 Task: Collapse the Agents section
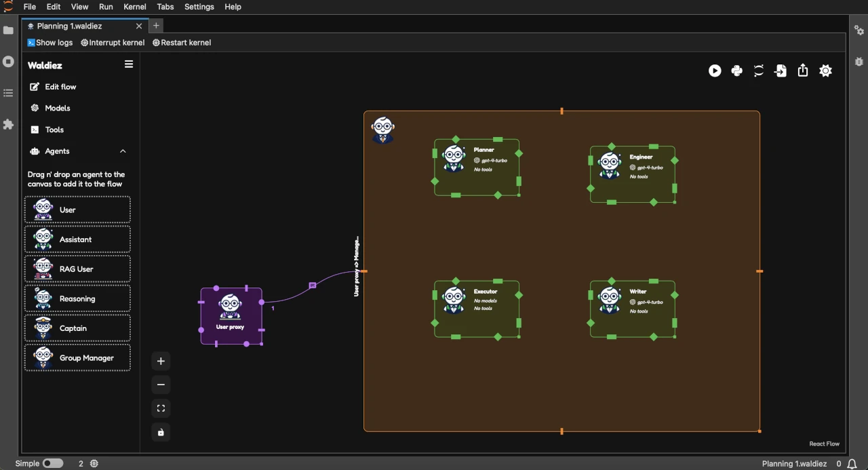[x=123, y=151]
